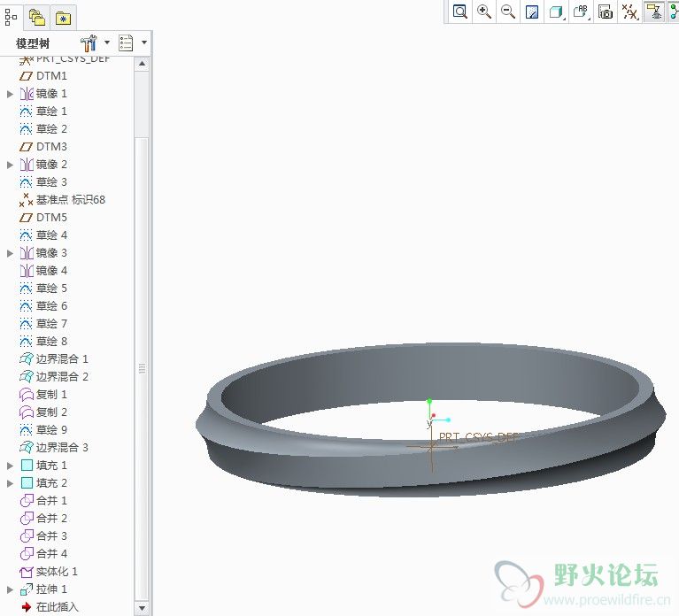This screenshot has width=679, height=616.
Task: Select the DTM5 datum plane feature
Action: pyautogui.click(x=43, y=218)
